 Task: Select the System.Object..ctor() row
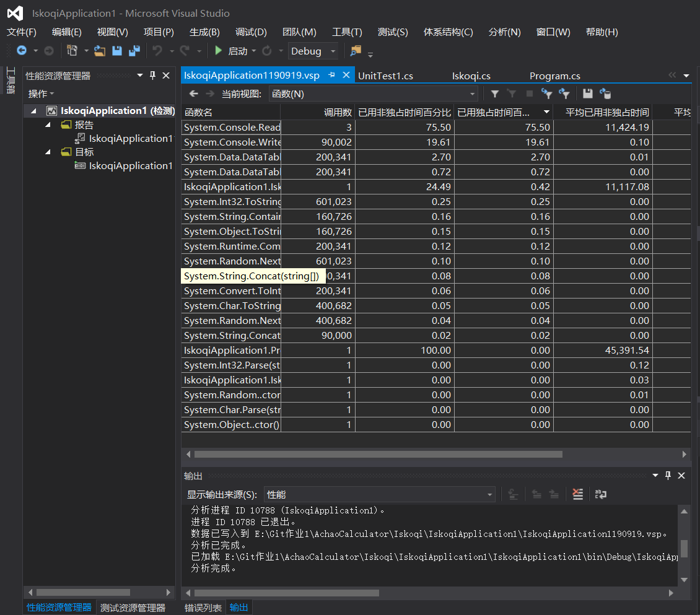(x=436, y=424)
